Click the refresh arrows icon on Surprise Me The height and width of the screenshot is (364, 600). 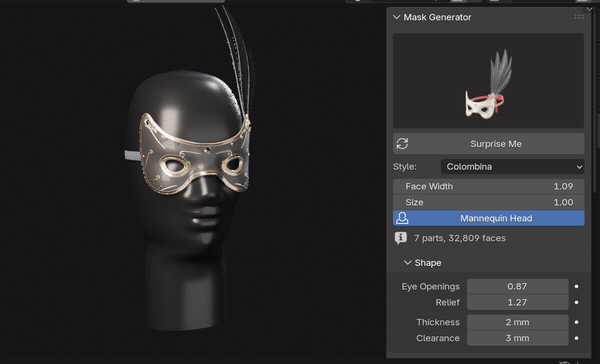[402, 144]
